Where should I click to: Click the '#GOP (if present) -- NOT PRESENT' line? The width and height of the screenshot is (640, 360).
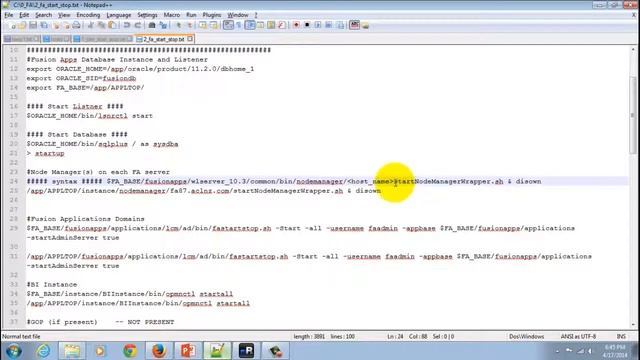[100, 322]
